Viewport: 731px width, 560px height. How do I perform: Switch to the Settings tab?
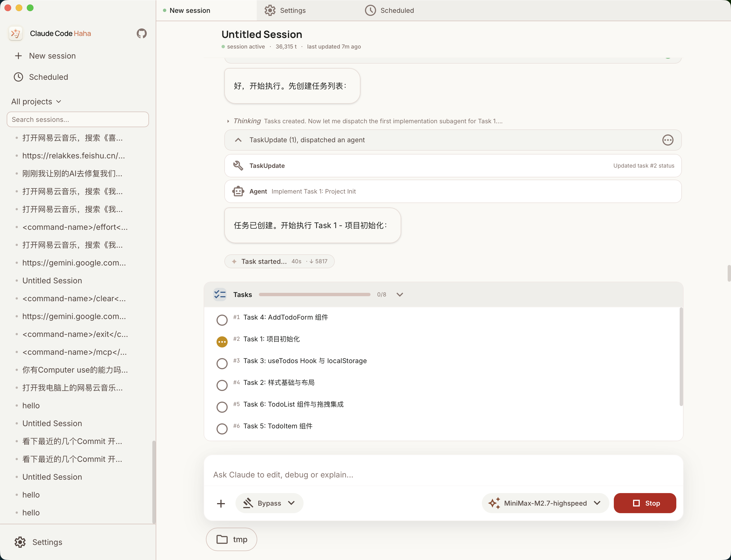tap(285, 10)
